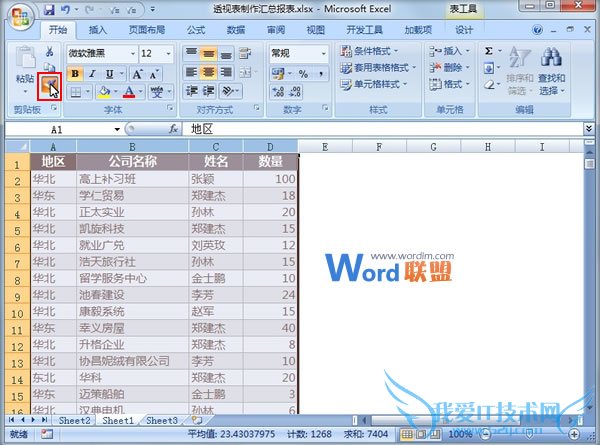Screen dimensions: 600x445
Task: Click the insert worksheet tab icon
Action: (197, 420)
